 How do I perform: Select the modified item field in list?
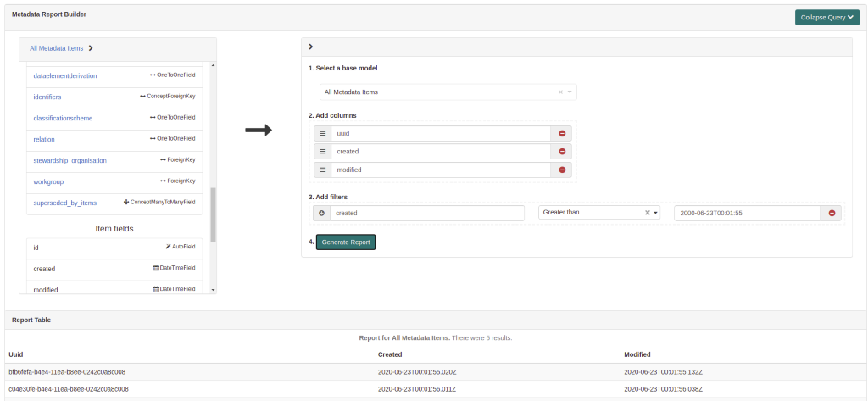[114, 288]
